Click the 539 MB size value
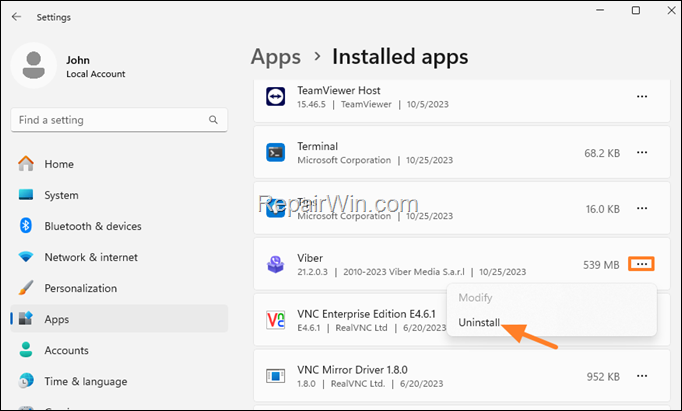 (601, 265)
